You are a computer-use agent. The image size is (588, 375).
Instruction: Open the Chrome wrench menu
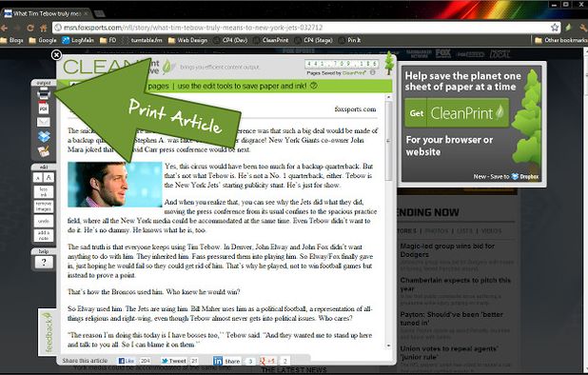(582, 28)
